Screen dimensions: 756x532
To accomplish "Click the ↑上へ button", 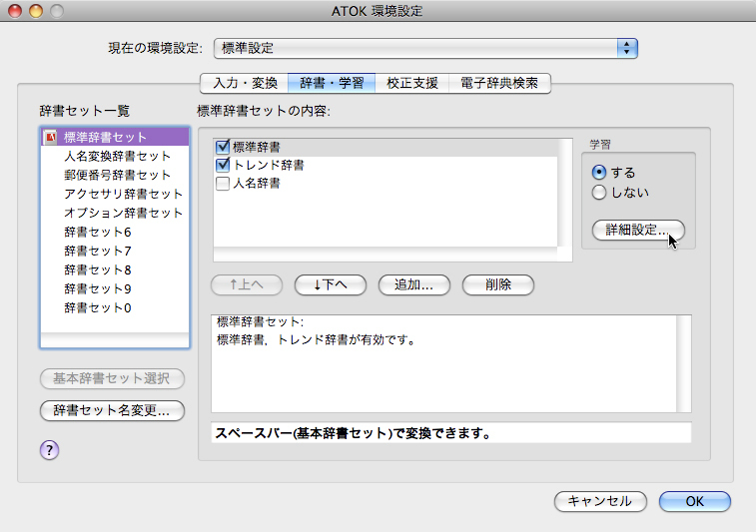I will tap(247, 284).
